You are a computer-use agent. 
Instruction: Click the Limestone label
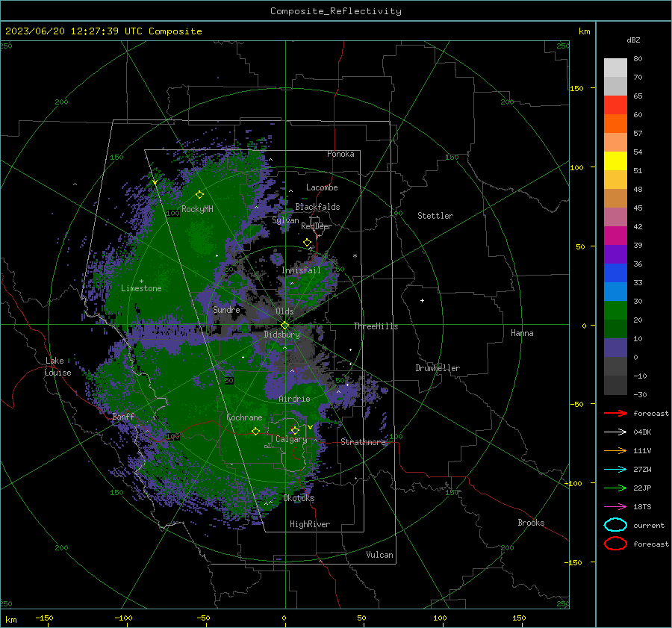tap(141, 288)
